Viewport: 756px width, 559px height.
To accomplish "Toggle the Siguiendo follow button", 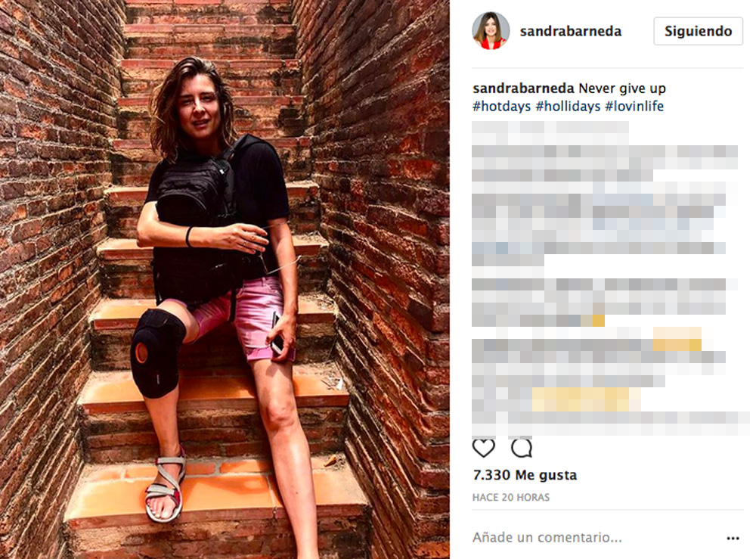I will coord(698,31).
